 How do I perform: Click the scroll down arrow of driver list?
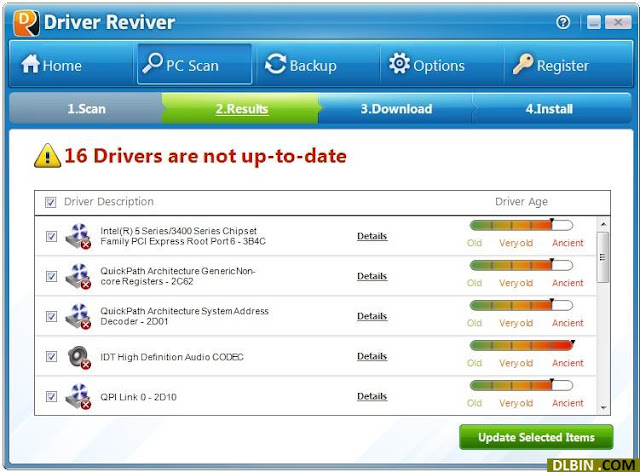tap(603, 407)
